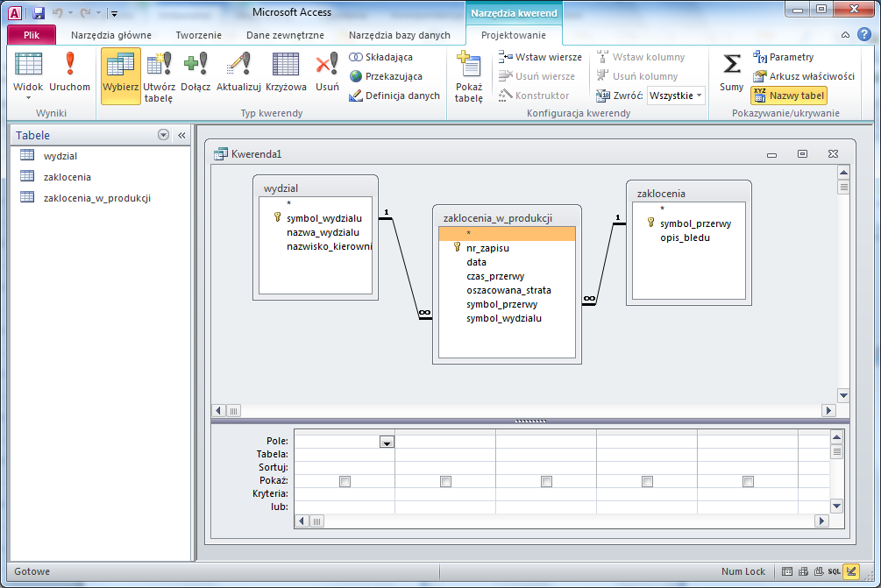This screenshot has height=588, width=881.
Task: Insert rows with Wstaw wiersze
Action: click(x=540, y=57)
